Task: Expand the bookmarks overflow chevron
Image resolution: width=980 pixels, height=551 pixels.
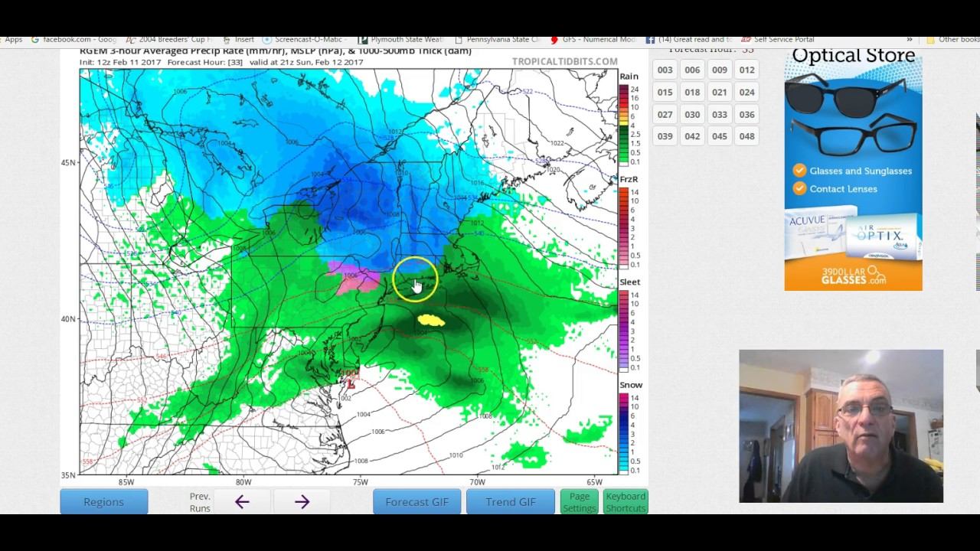Action: point(910,39)
